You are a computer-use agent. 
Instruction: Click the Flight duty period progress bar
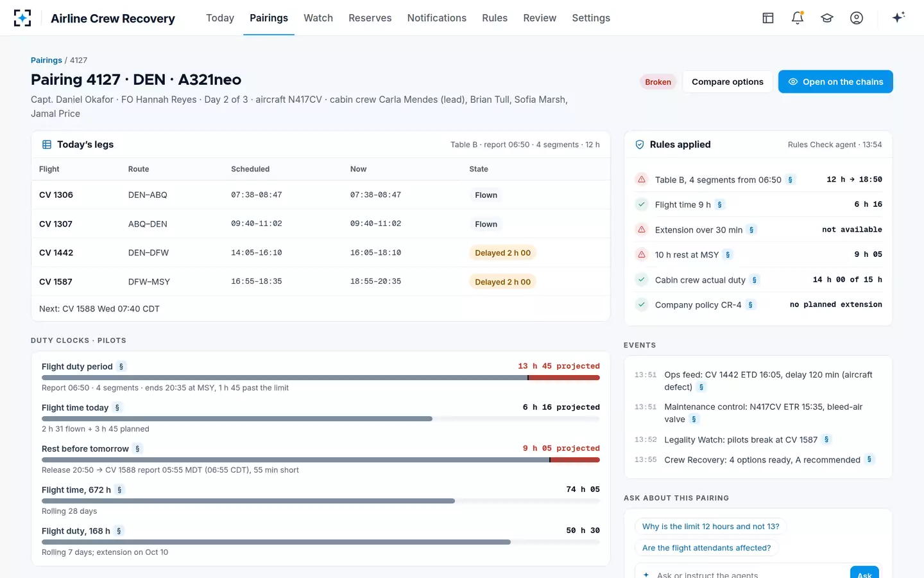pos(321,378)
